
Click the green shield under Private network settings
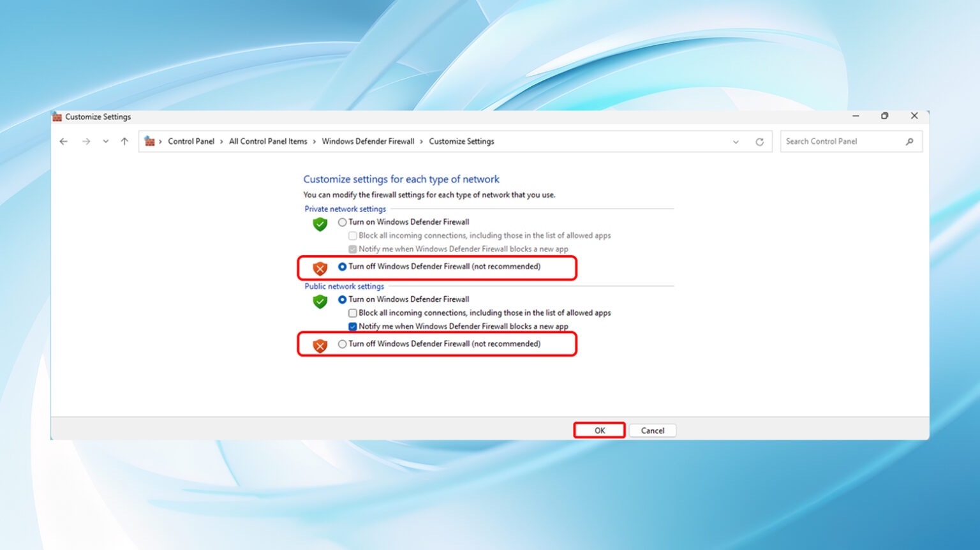[x=320, y=225]
